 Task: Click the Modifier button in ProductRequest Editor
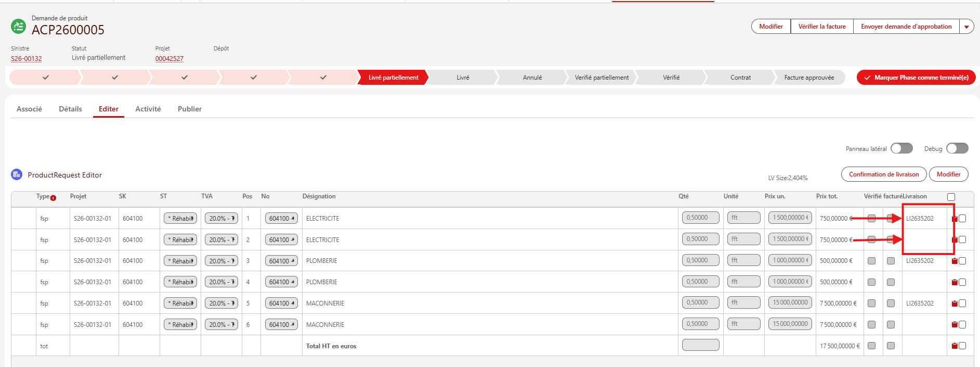click(948, 174)
